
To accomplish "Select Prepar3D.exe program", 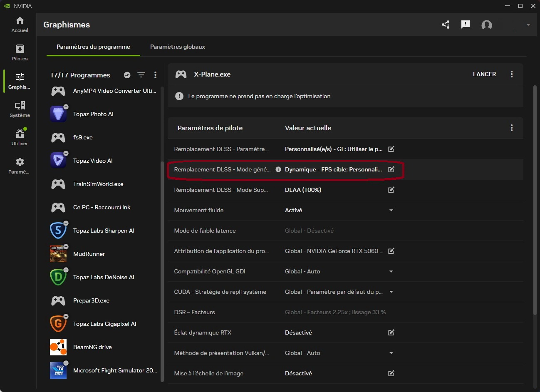I will coord(103,300).
